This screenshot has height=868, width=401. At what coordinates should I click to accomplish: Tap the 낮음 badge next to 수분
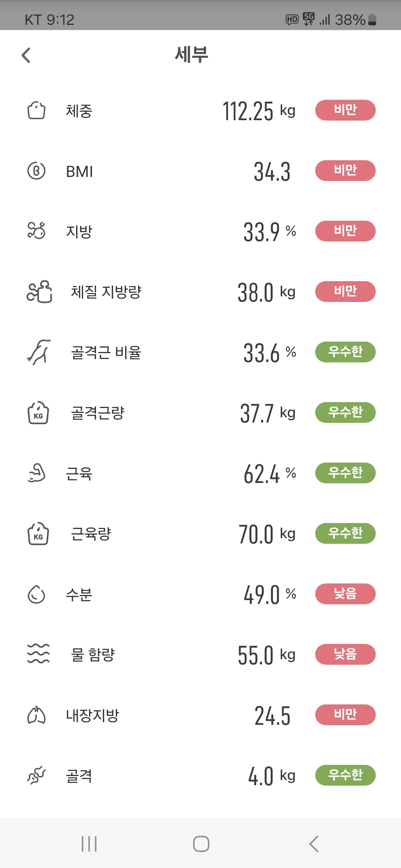[345, 594]
